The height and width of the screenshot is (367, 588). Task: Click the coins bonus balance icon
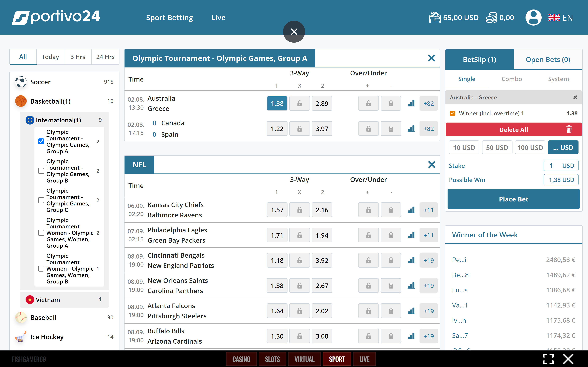pyautogui.click(x=491, y=17)
